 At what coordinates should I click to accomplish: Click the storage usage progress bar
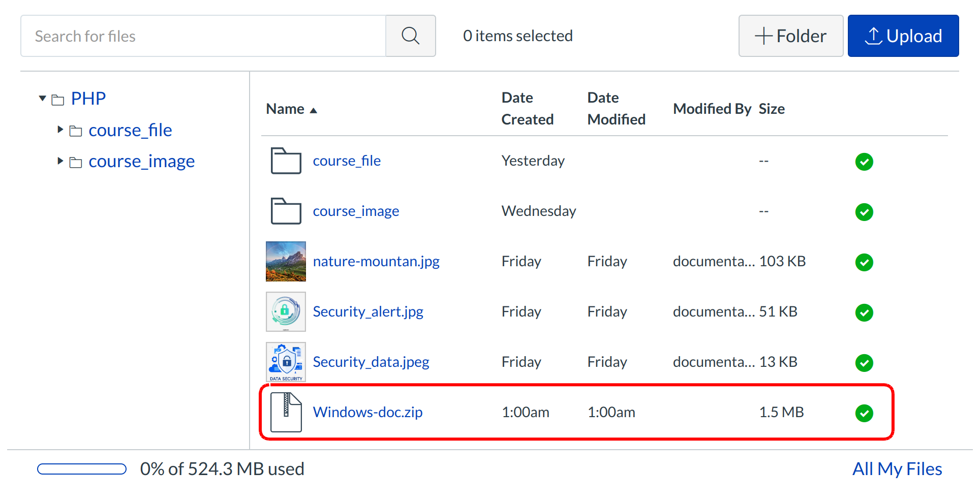point(82,469)
